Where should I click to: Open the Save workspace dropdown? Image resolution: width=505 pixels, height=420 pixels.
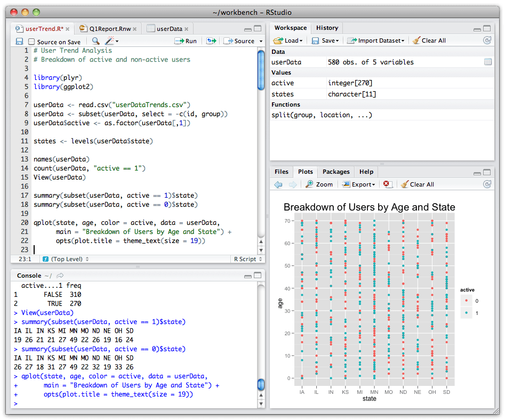point(326,40)
